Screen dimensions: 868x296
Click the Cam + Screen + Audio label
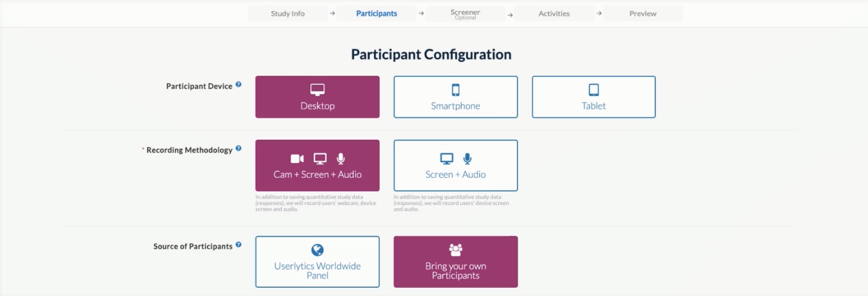coord(318,174)
